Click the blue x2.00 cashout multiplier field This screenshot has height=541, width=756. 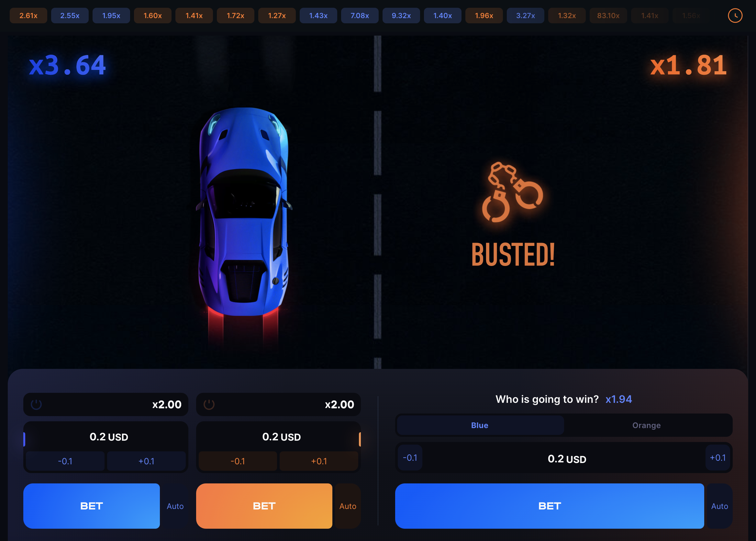[x=106, y=404]
